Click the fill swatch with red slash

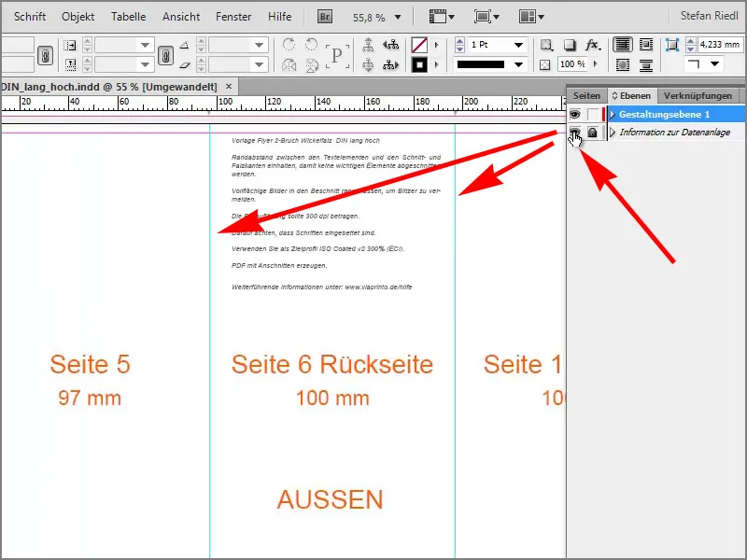(419, 46)
